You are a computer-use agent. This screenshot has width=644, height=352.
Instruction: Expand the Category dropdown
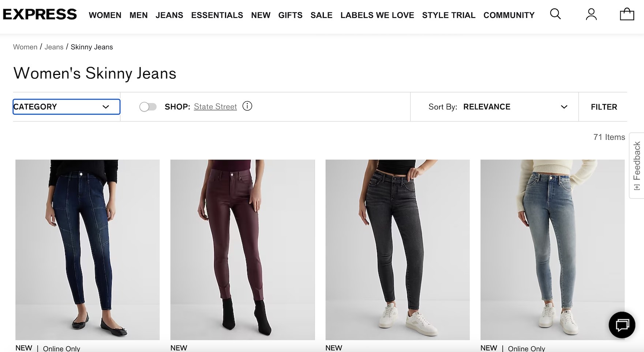coord(66,107)
